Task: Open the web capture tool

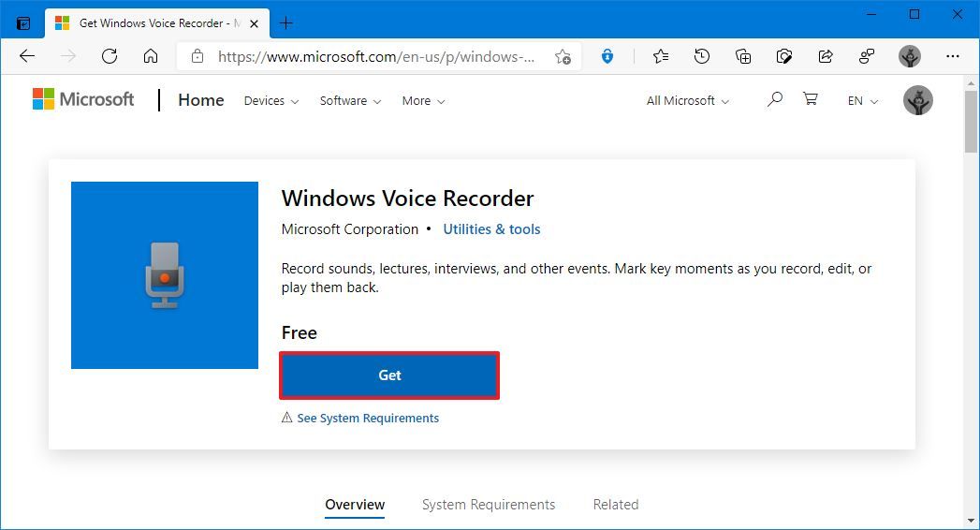Action: pos(784,56)
